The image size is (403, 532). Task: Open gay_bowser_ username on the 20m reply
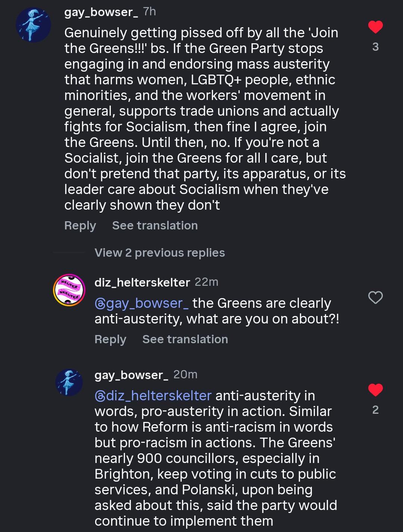[131, 375]
